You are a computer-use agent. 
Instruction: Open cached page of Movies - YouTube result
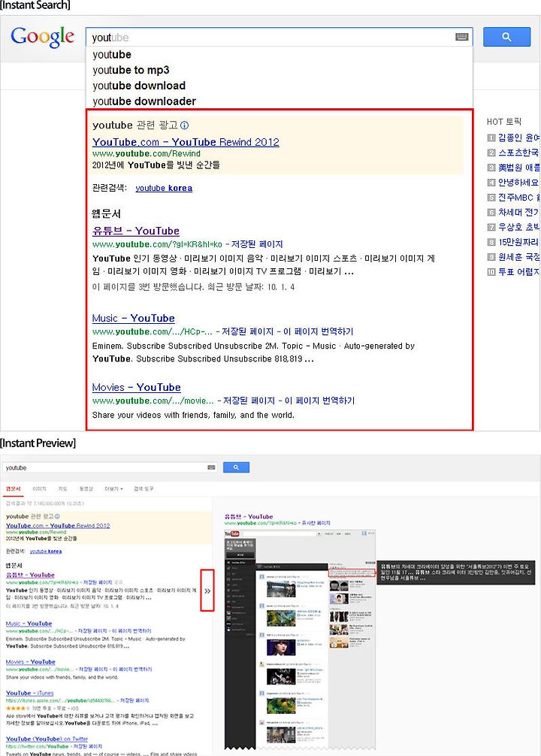coord(249,401)
